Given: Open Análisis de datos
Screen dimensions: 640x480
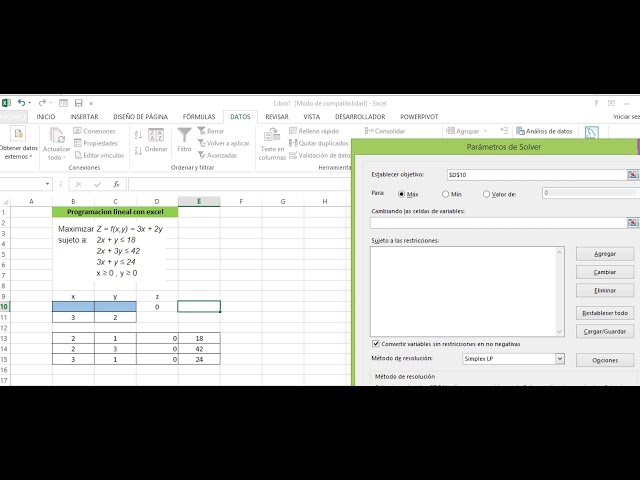Looking at the screenshot, I should pos(544,131).
